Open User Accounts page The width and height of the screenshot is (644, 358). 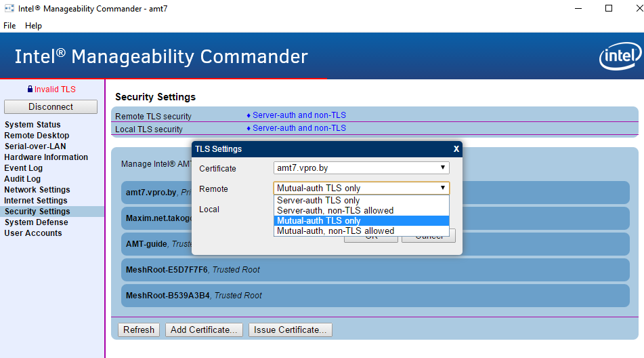coord(33,233)
